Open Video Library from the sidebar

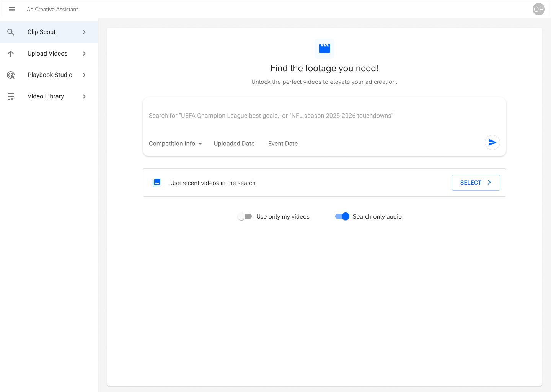[x=46, y=96]
